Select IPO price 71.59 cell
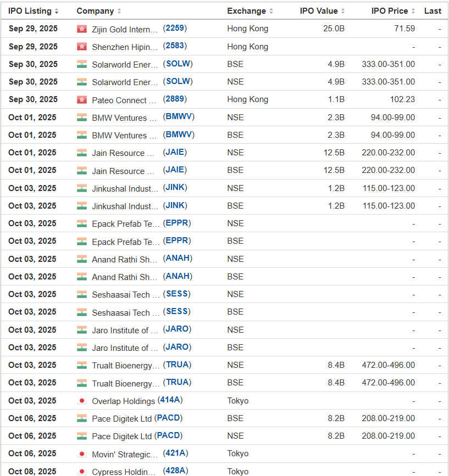Viewport: 449px width, 476px height. pos(404,29)
